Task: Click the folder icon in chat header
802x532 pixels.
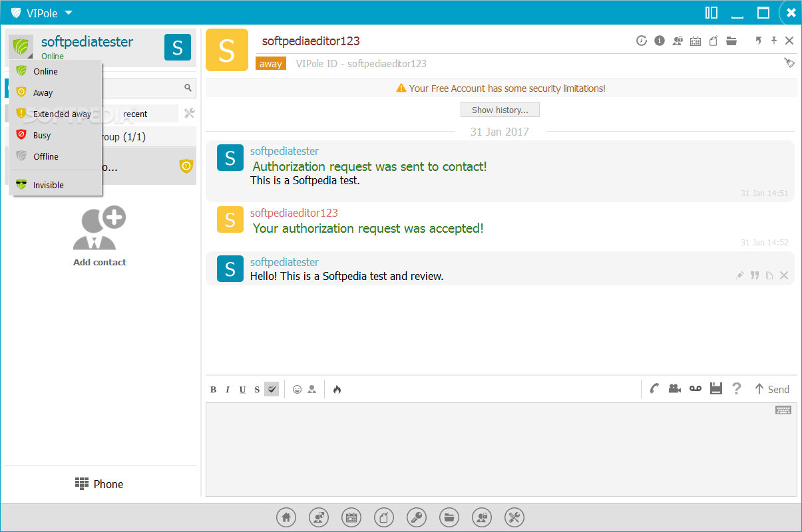Action: coord(731,41)
